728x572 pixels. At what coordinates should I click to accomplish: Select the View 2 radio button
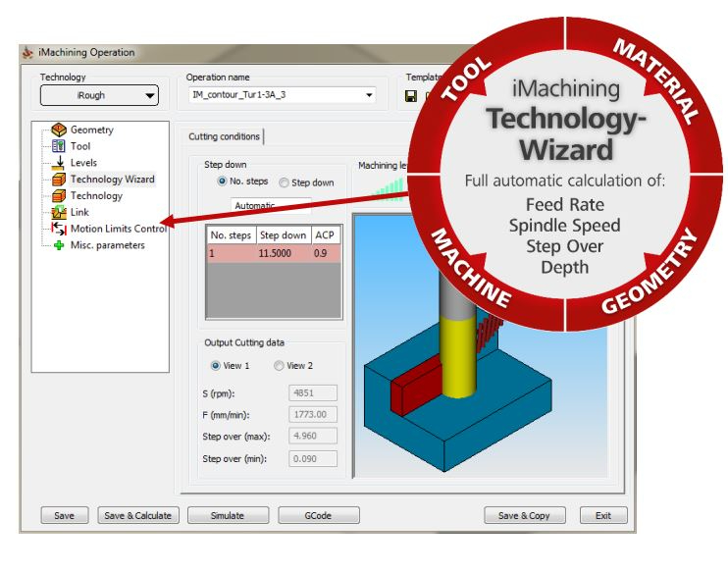[279, 366]
